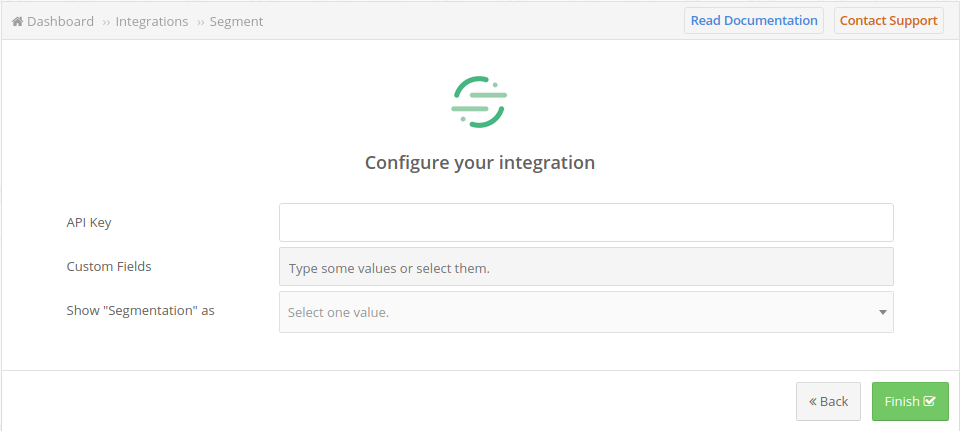
Task: Click the breadcrumb separator after Dashboard
Action: [x=105, y=22]
